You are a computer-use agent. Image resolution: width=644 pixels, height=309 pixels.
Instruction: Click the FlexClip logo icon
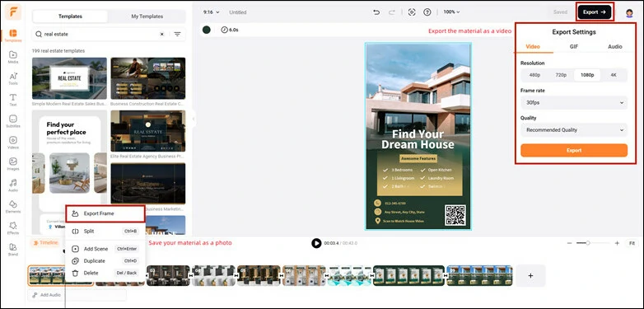tap(13, 12)
